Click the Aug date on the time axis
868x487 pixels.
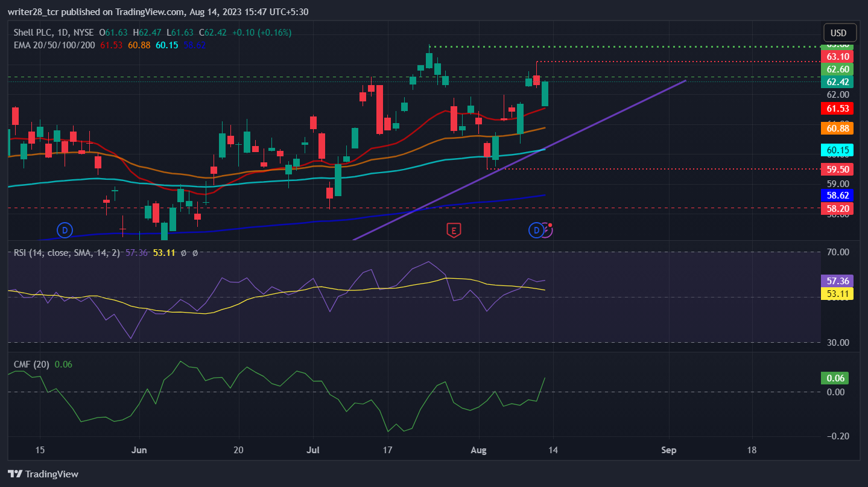coord(478,450)
